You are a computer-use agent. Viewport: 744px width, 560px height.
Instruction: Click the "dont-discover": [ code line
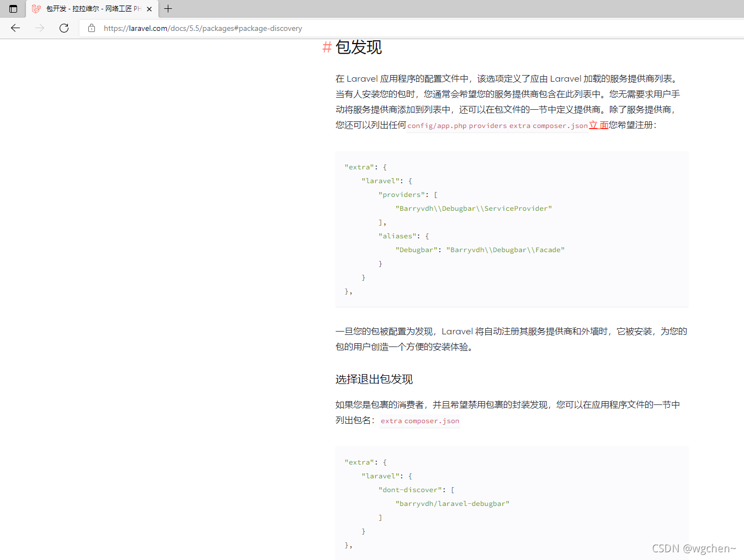416,490
